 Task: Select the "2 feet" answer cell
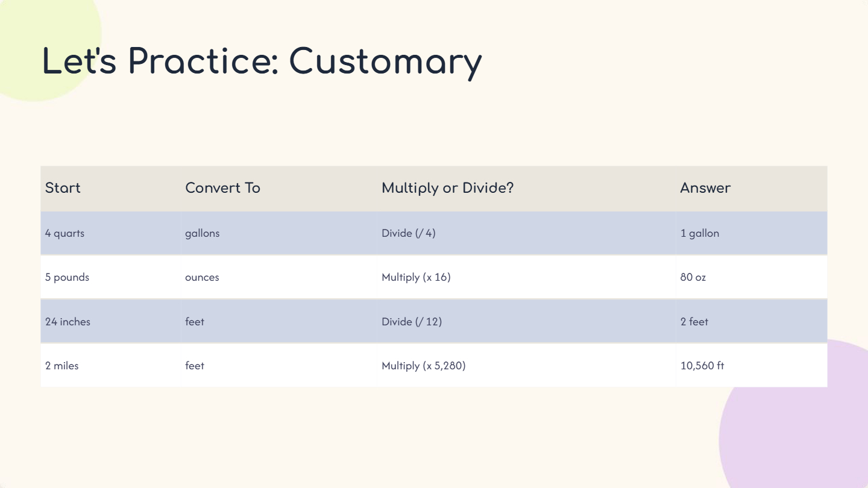tap(694, 322)
